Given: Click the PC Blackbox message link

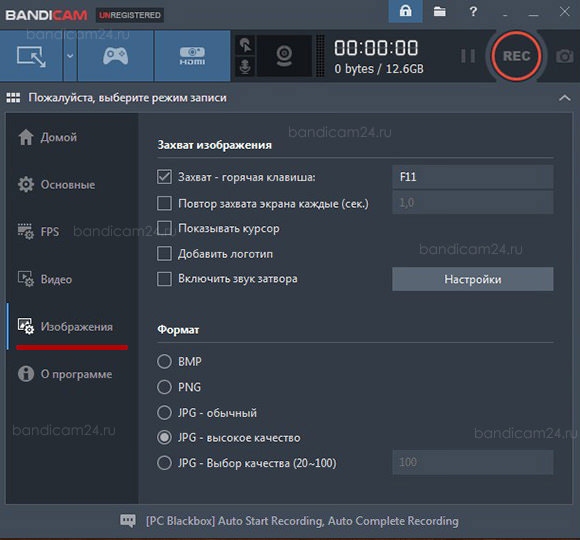Looking at the screenshot, I should pos(302,521).
